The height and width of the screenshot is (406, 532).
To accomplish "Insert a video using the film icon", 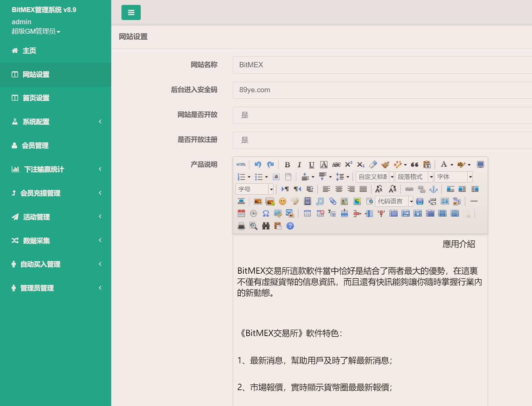I will click(x=308, y=201).
